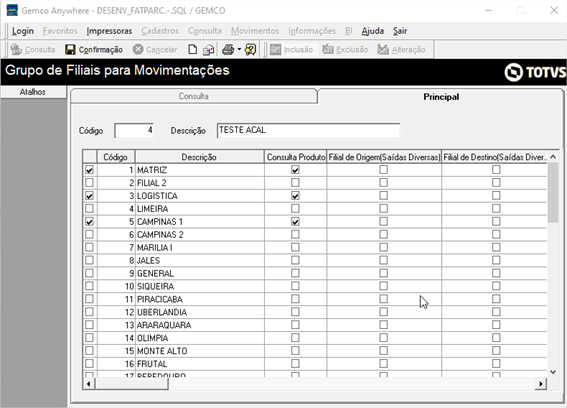Select the Principal tab

pos(441,97)
